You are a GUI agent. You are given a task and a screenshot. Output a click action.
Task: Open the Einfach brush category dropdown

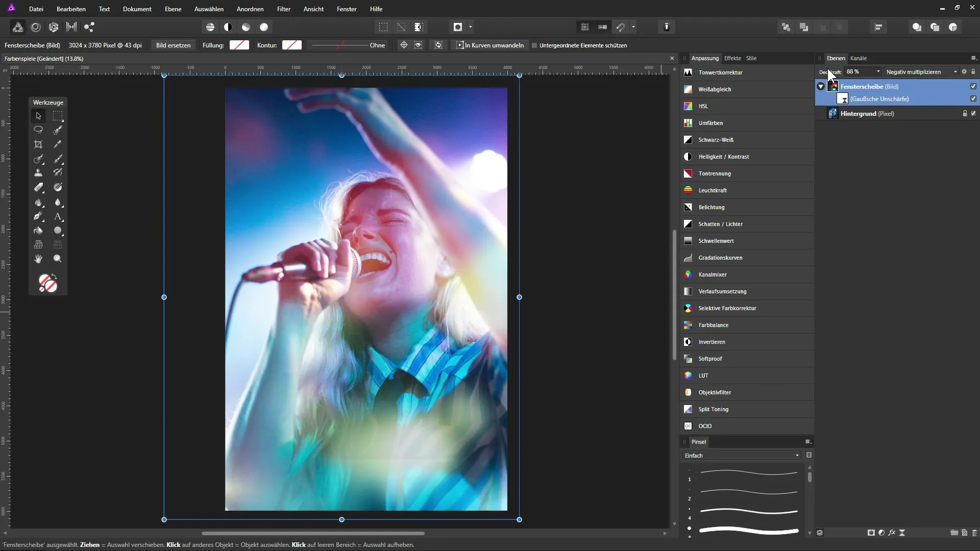(x=741, y=456)
